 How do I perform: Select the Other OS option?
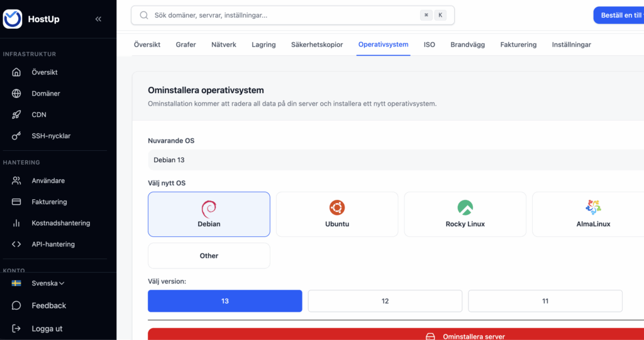209,256
